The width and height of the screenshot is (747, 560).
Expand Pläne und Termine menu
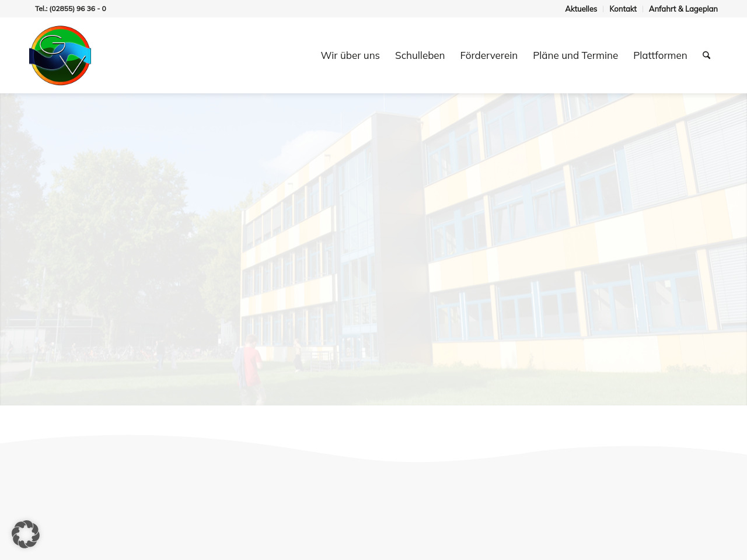575,55
